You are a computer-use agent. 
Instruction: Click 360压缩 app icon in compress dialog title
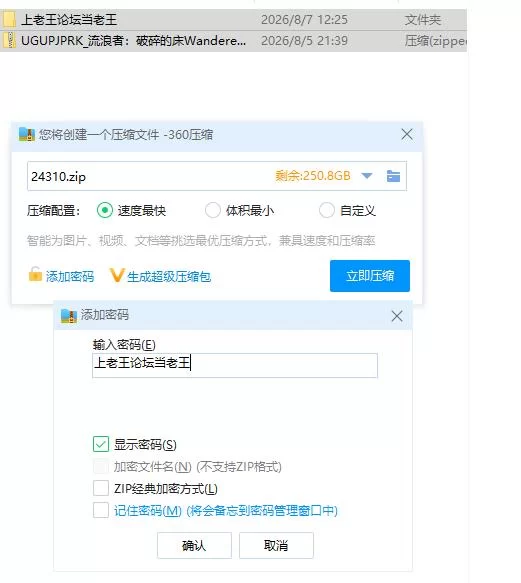coord(27,135)
